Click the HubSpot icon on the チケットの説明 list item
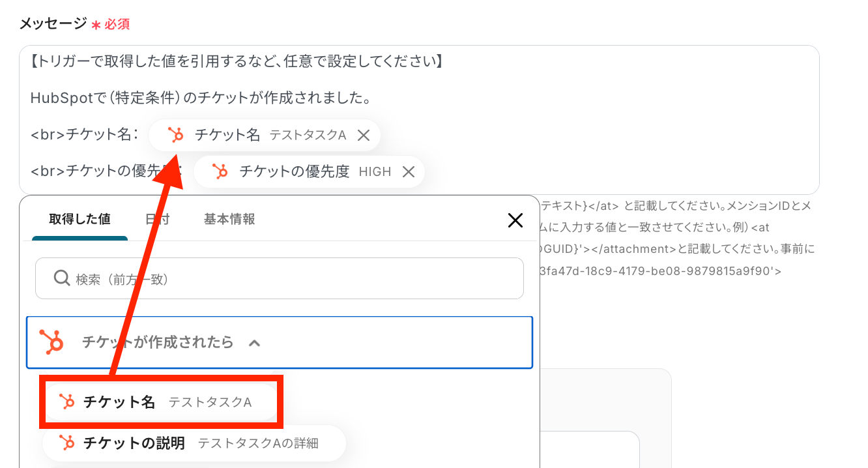 (x=66, y=443)
